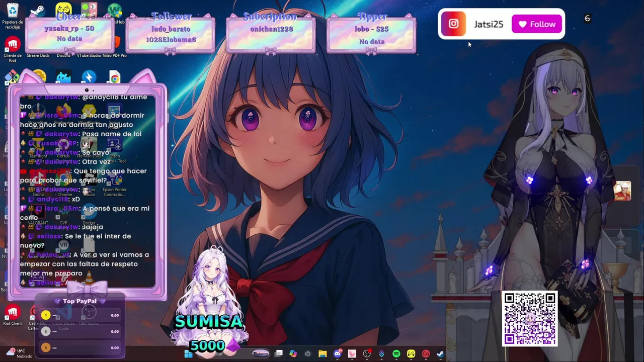Open the red Co app in taskbar

(x=426, y=354)
